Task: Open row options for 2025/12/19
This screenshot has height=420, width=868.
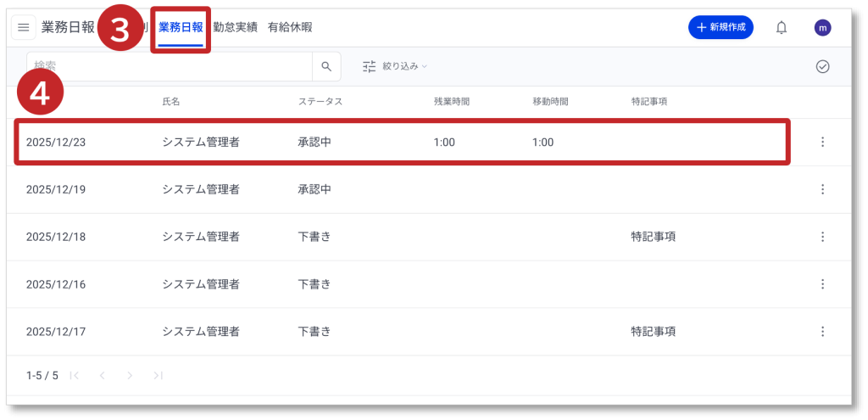Action: click(x=822, y=189)
